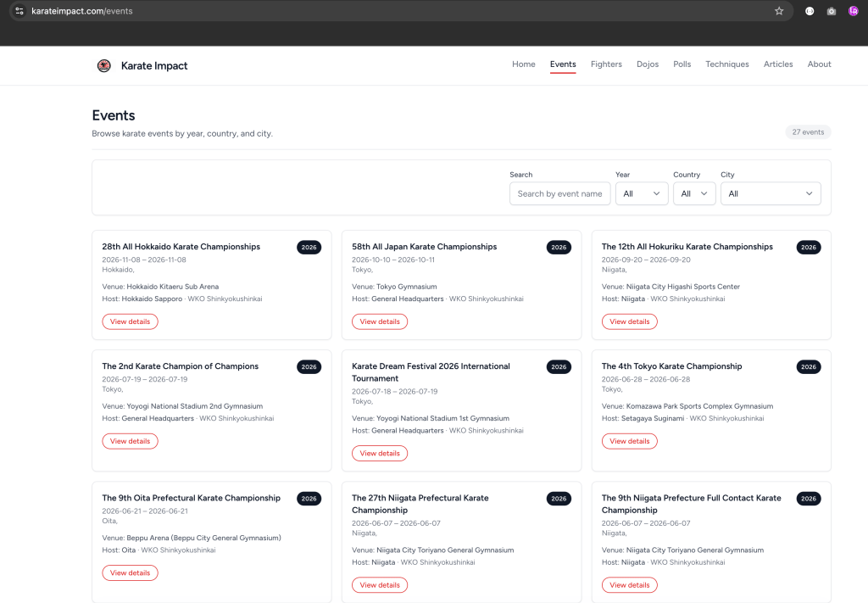Screen dimensions: 868x603
Task: Open the Polls navigation link
Action: point(682,64)
